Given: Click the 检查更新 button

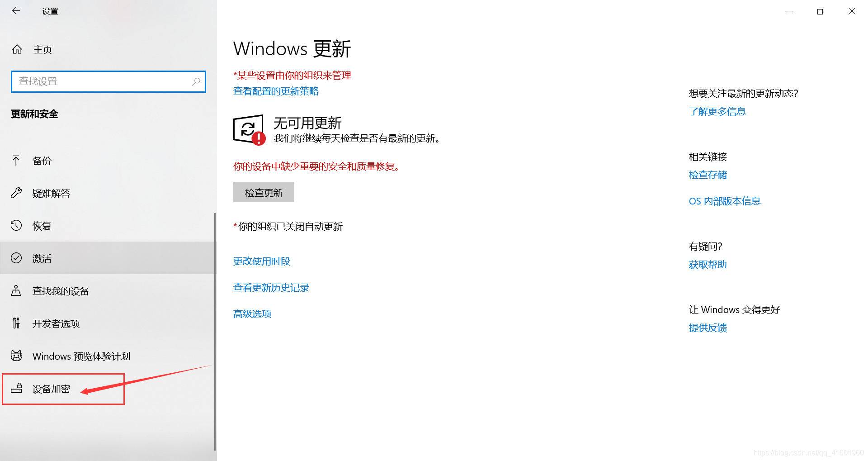Looking at the screenshot, I should coord(264,192).
